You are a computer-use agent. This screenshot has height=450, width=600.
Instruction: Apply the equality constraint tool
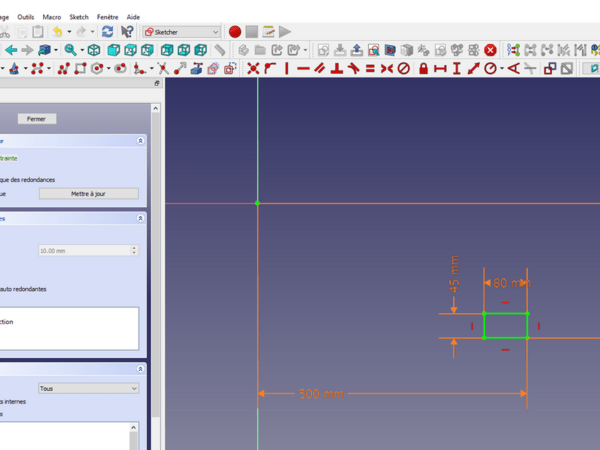(370, 68)
